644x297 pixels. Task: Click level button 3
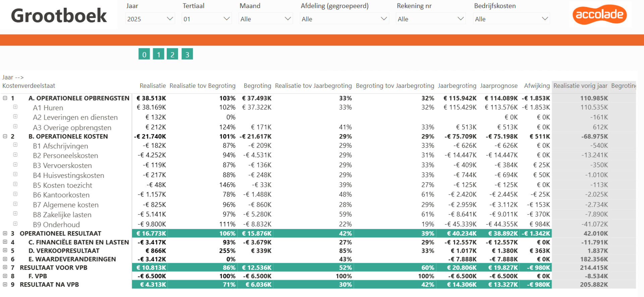tap(187, 54)
